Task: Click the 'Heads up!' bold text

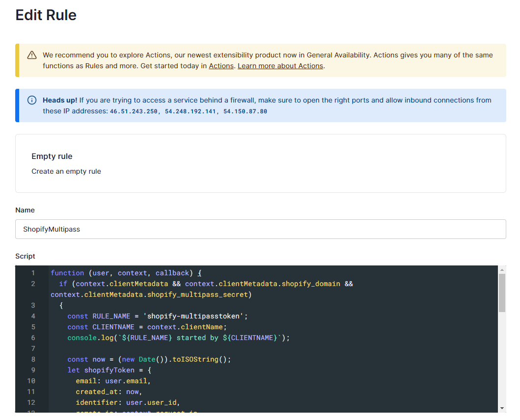Action: (x=60, y=100)
